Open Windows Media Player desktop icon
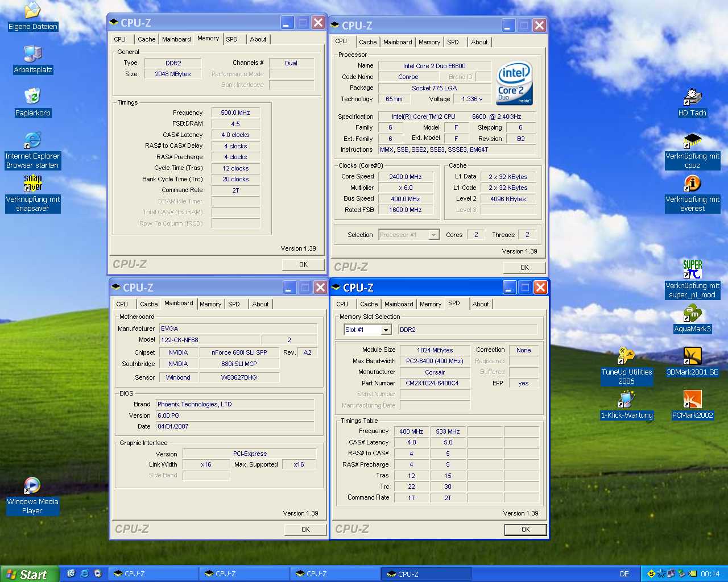Screen dimensions: 728x582 coord(32,485)
